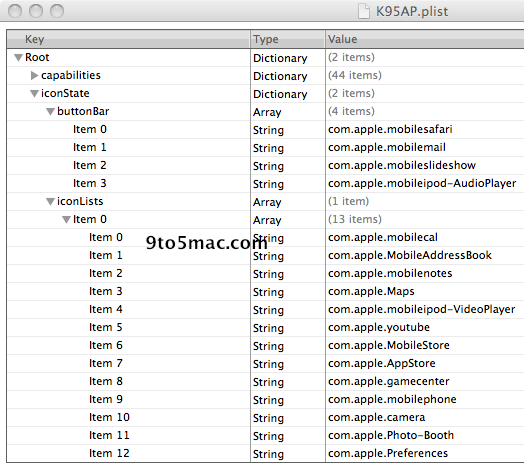Select the Item 4 key
The height and width of the screenshot is (468, 524).
pos(106,310)
